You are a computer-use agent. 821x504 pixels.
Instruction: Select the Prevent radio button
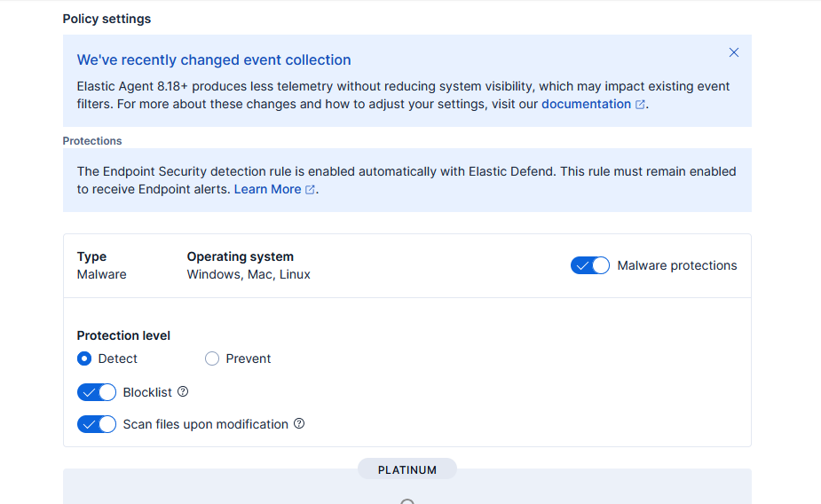[x=212, y=358]
